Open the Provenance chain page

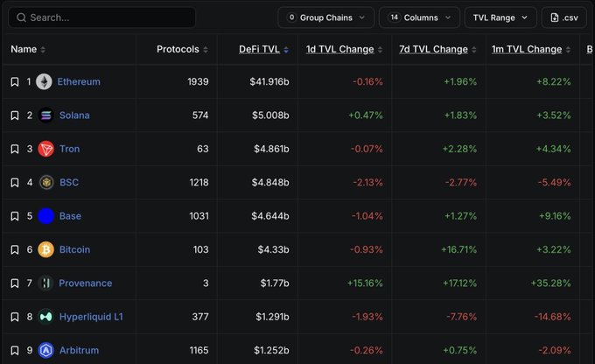tap(86, 283)
